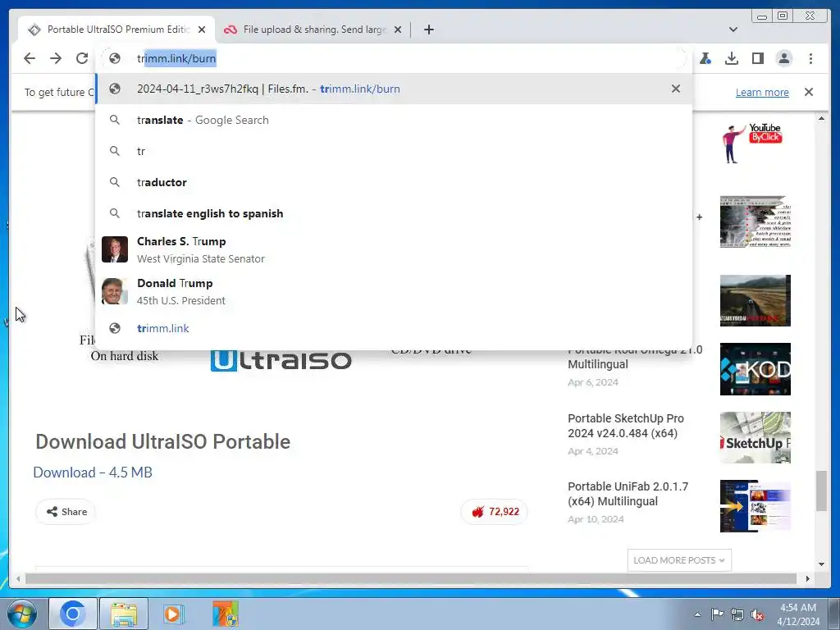Show hidden system tray icons

[x=697, y=614]
